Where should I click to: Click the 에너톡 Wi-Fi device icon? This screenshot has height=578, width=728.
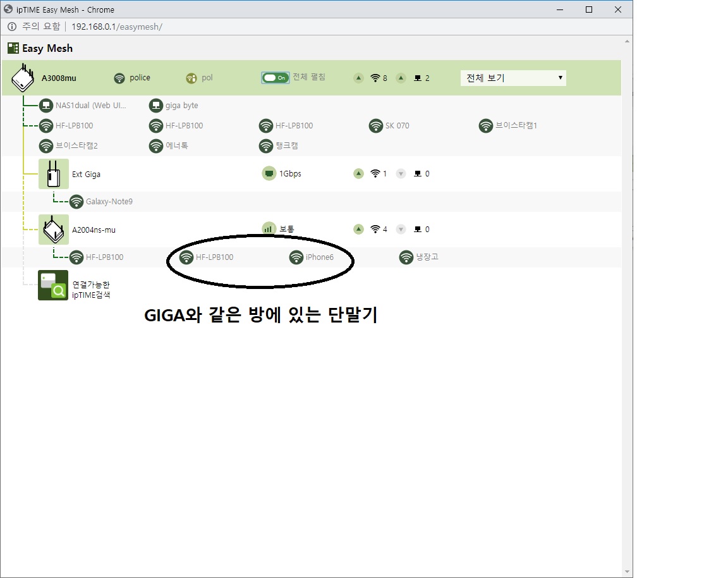pos(156,146)
